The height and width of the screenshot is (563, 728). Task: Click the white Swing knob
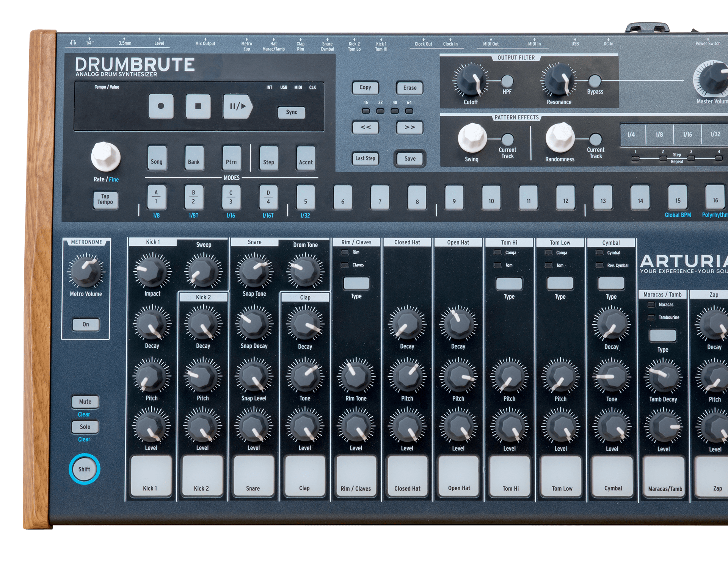[472, 138]
